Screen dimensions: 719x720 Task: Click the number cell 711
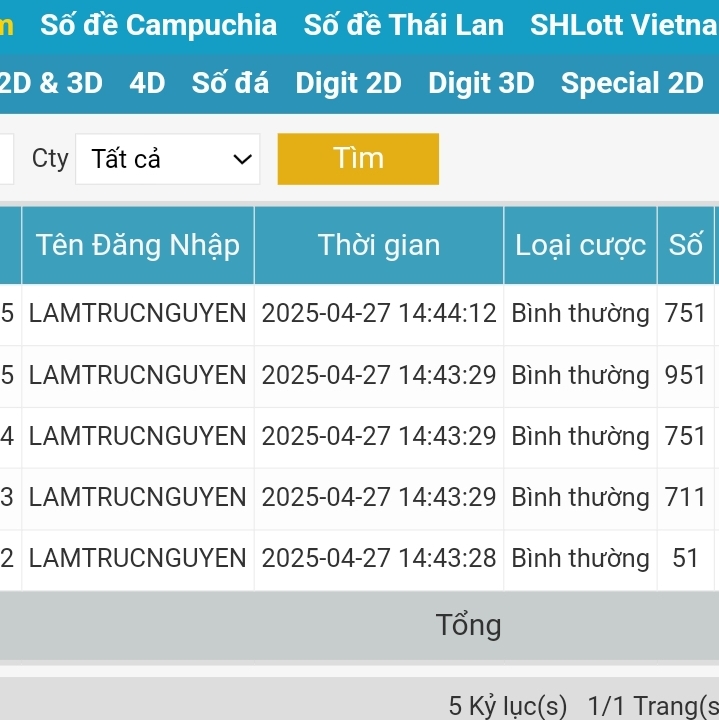tap(686, 497)
